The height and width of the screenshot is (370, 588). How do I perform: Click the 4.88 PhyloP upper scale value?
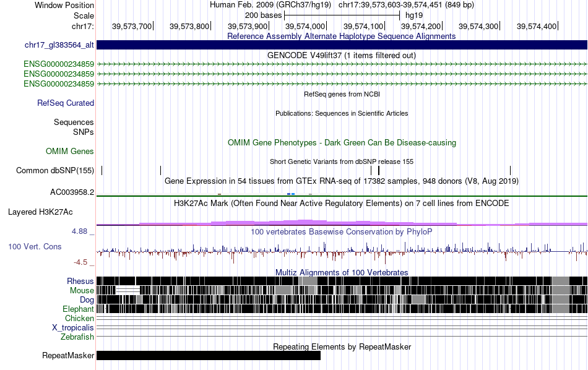[x=79, y=231]
